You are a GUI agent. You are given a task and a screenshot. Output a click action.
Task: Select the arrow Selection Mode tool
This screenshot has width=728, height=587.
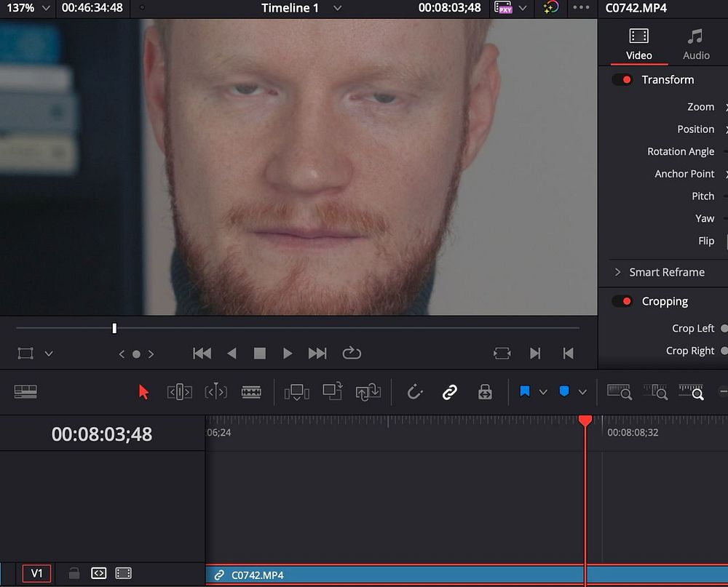tap(143, 392)
